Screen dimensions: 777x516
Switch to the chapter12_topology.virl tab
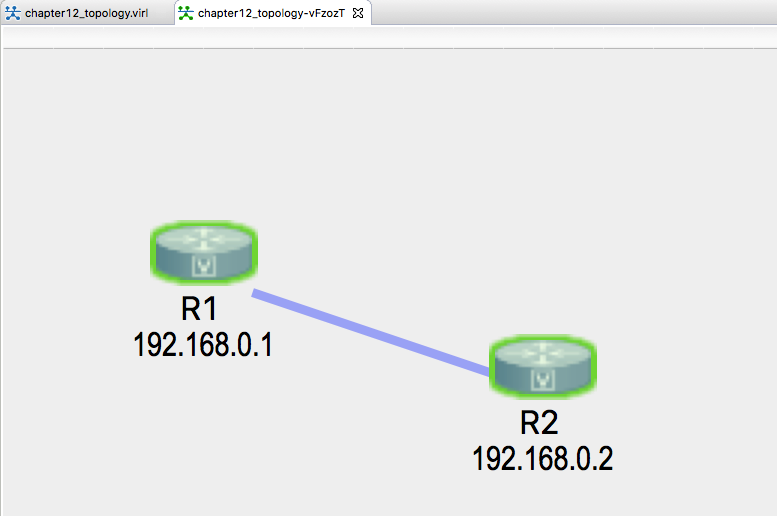pyautogui.click(x=87, y=13)
